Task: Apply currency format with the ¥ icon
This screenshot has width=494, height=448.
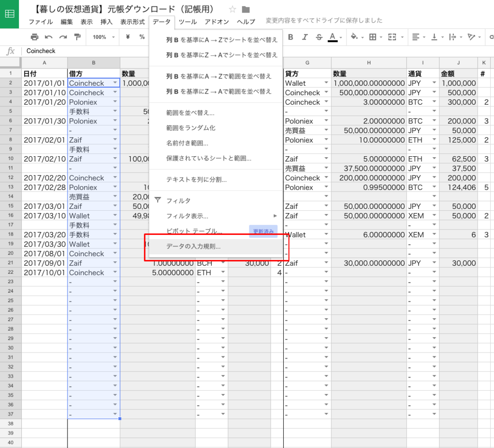Action: [127, 37]
